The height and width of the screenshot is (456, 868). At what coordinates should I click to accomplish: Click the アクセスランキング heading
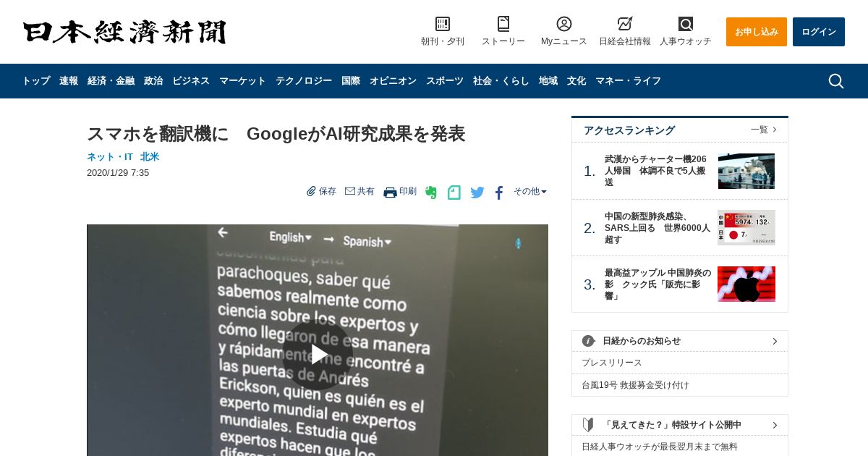pos(629,130)
